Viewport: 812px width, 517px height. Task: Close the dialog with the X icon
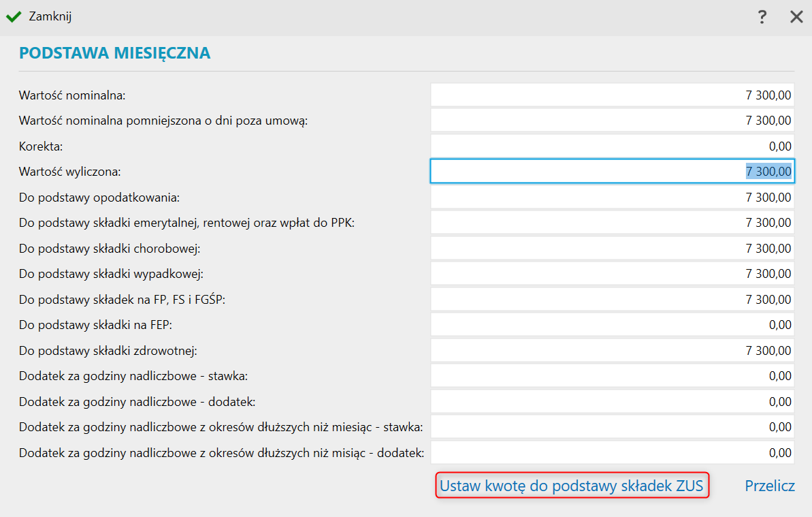click(x=796, y=17)
